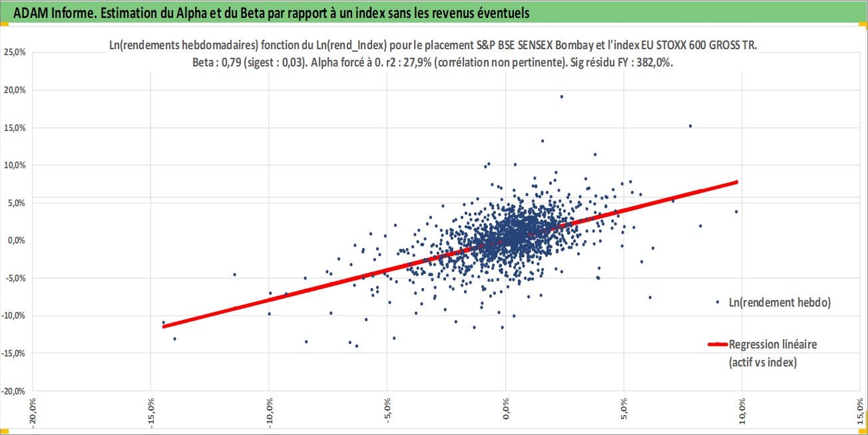
Task: Click the orange top-left corner handle
Action: (3, 25)
